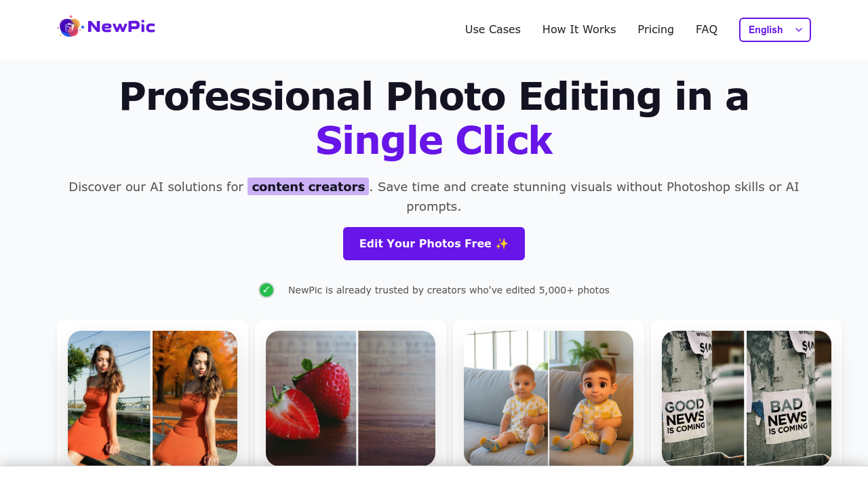
Task: Navigate to the FAQ link
Action: click(x=707, y=30)
